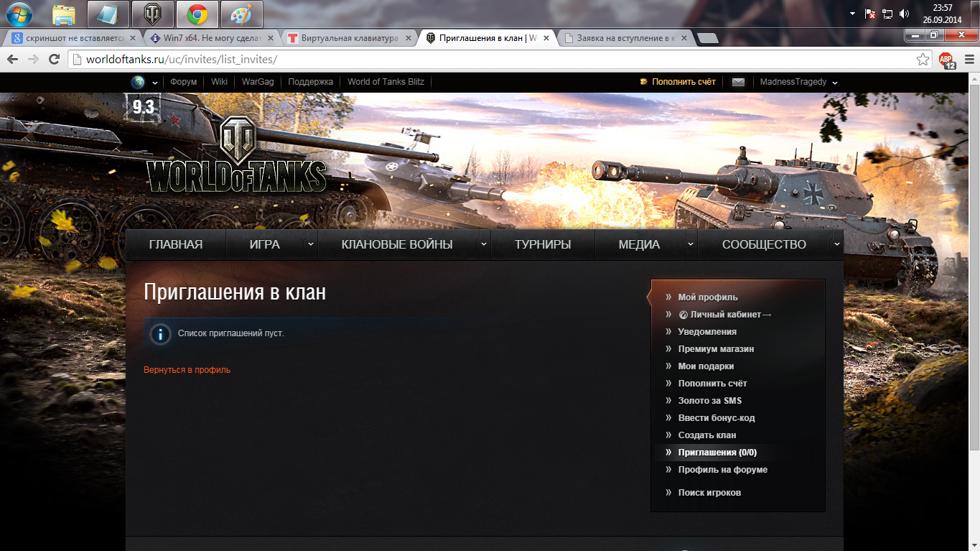The height and width of the screenshot is (551, 980).
Task: Launch World of Tanks from the taskbar
Action: pos(153,14)
